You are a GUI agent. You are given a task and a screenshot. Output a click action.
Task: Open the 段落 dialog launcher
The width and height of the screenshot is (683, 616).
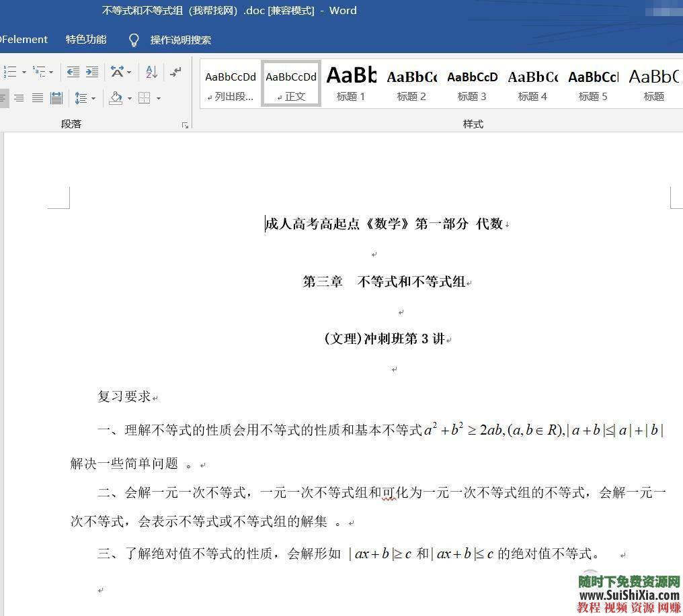186,125
